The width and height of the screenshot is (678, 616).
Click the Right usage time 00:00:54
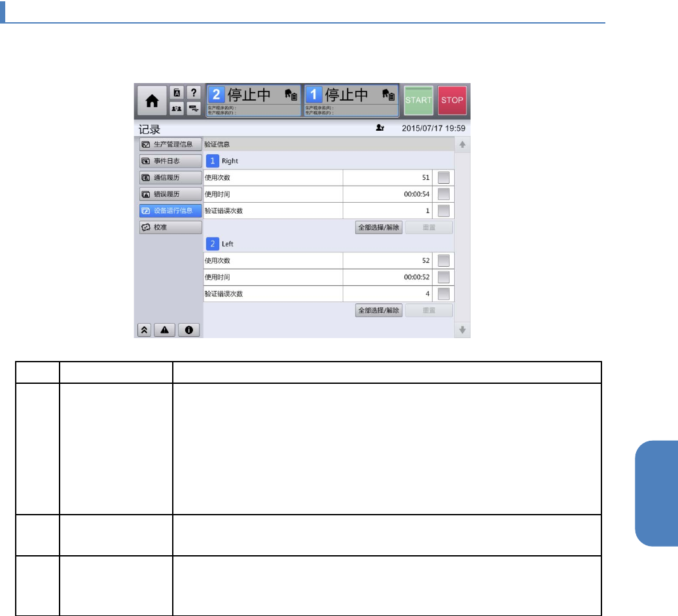tap(417, 194)
